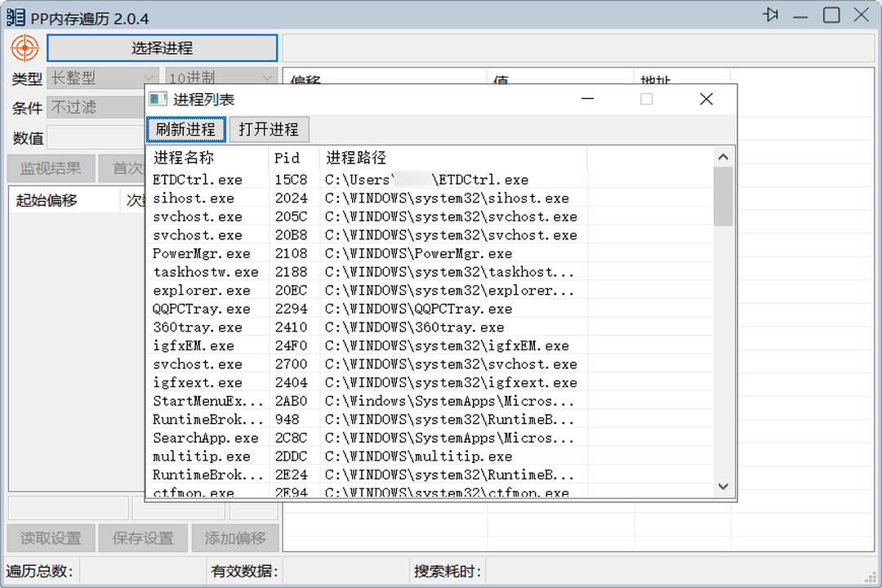Click the PP app logo in title bar
Screen dimensions: 882x588
pos(16,18)
